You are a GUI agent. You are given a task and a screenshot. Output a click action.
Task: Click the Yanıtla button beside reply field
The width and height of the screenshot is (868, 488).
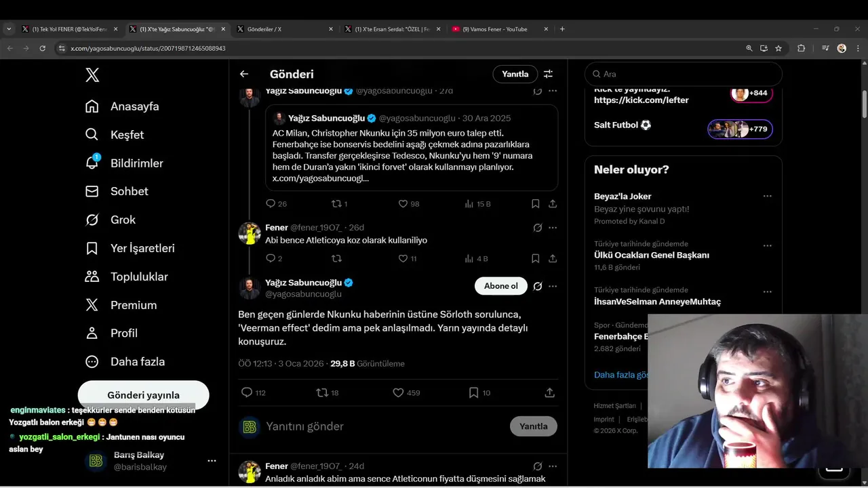click(533, 426)
